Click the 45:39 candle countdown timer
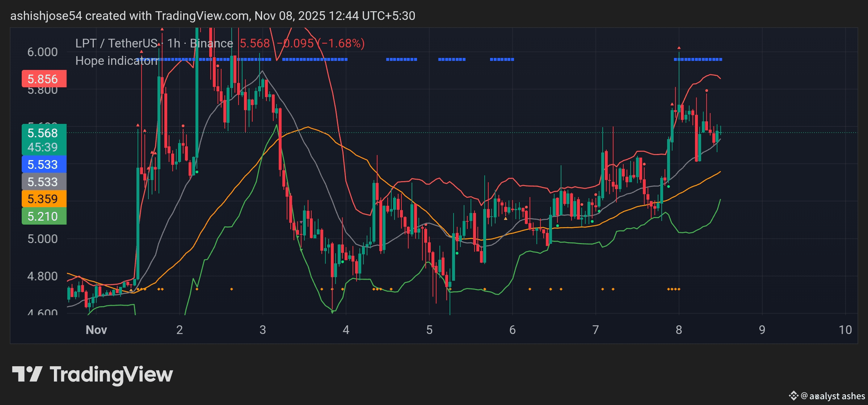The width and height of the screenshot is (868, 405). tap(43, 147)
